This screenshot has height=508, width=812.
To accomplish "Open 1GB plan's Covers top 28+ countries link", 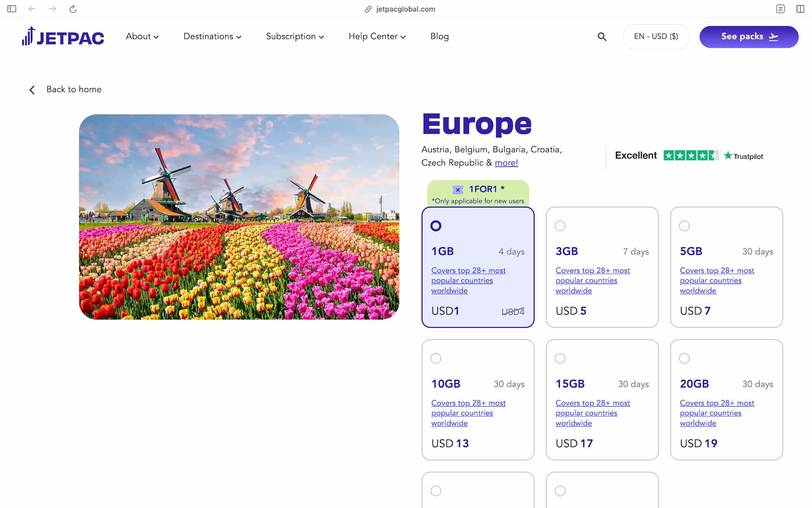I will point(468,281).
